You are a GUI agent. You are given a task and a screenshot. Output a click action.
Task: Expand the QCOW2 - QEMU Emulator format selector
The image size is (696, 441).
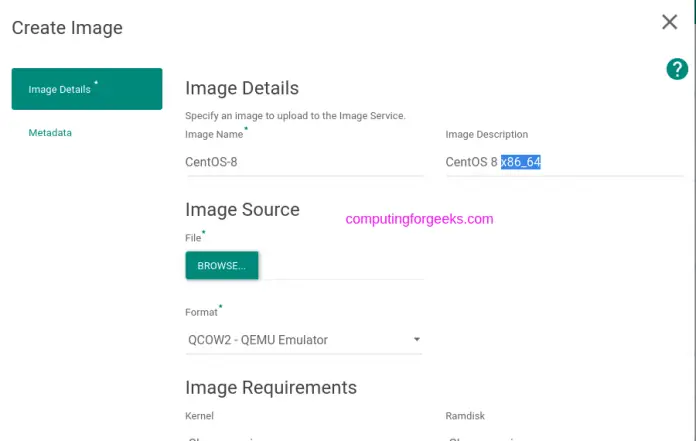click(300, 340)
